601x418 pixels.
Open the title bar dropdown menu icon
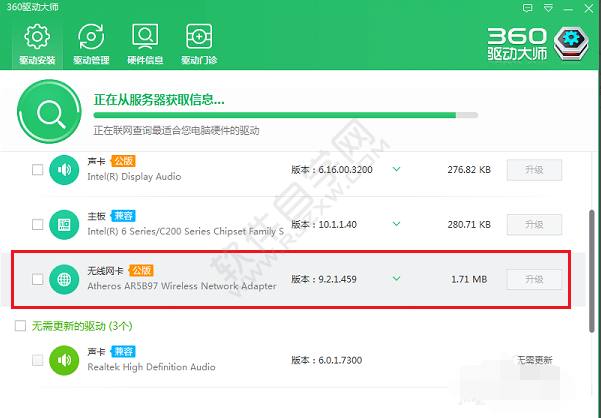point(548,8)
